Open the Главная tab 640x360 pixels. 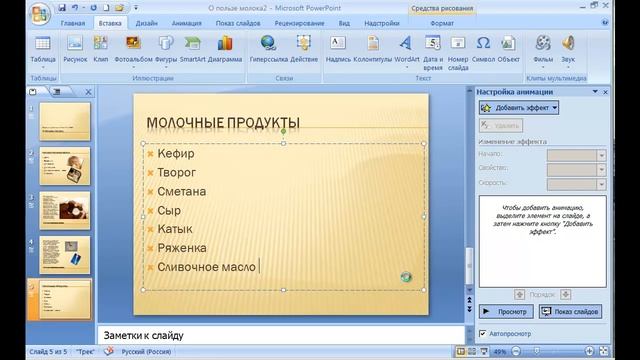click(73, 23)
